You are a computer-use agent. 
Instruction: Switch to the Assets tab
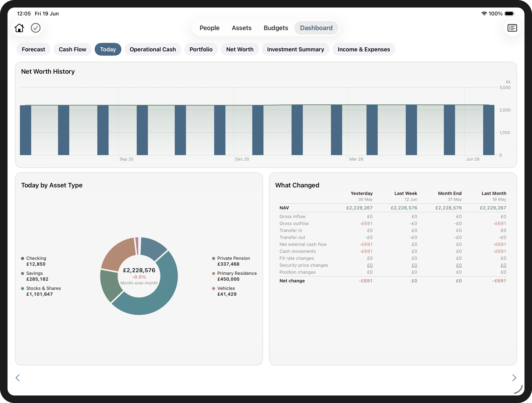241,28
